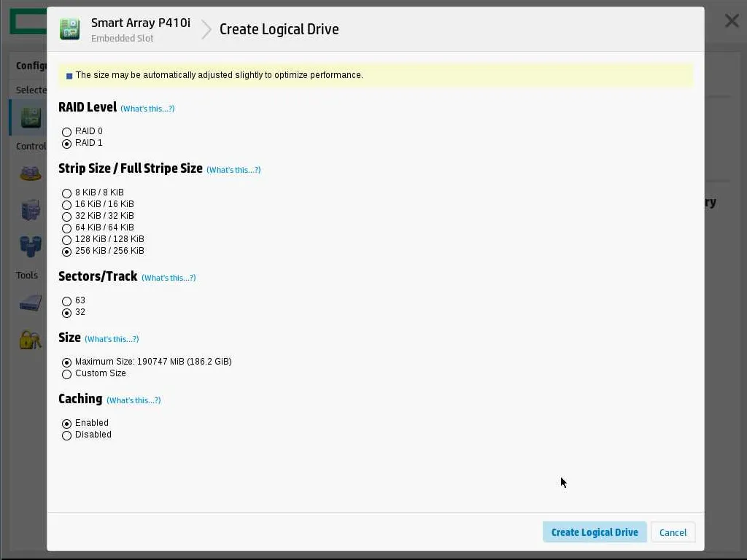
Task: Choose 8 KiB / 8 KiB strip size
Action: (x=66, y=193)
